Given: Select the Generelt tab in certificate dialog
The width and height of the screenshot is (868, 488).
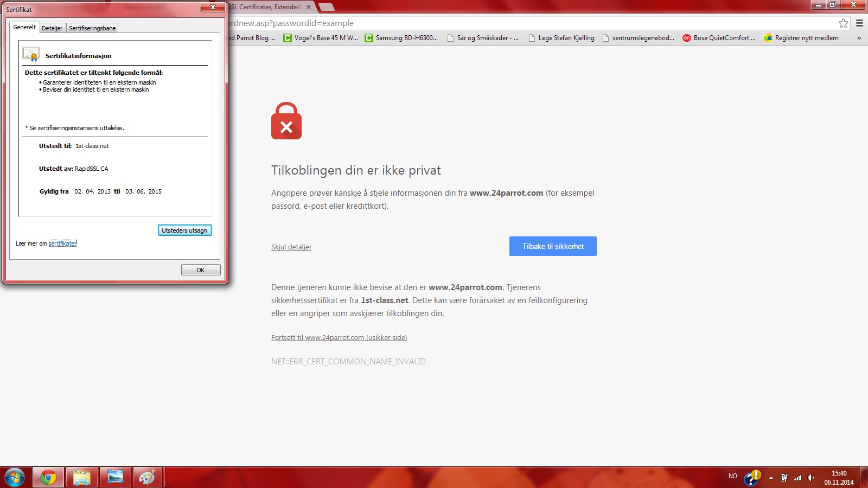Looking at the screenshot, I should point(24,27).
